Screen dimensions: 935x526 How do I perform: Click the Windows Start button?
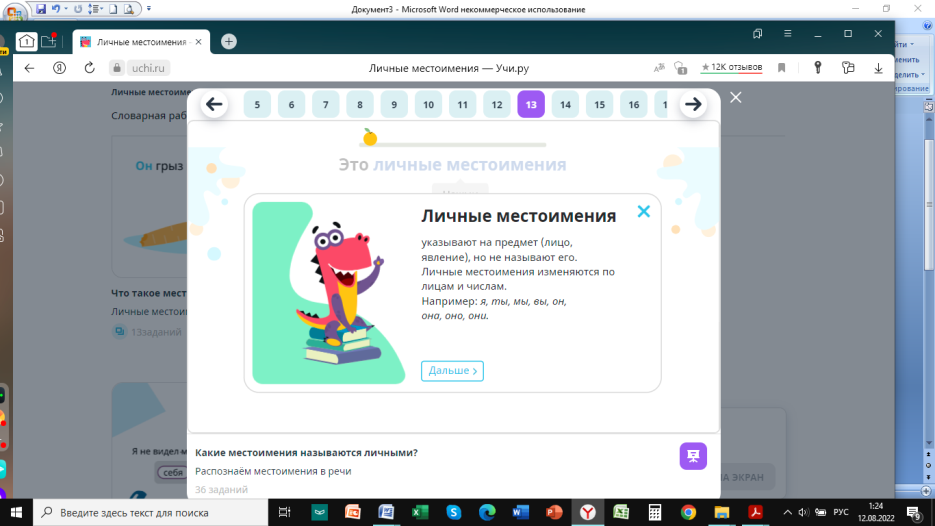16,512
